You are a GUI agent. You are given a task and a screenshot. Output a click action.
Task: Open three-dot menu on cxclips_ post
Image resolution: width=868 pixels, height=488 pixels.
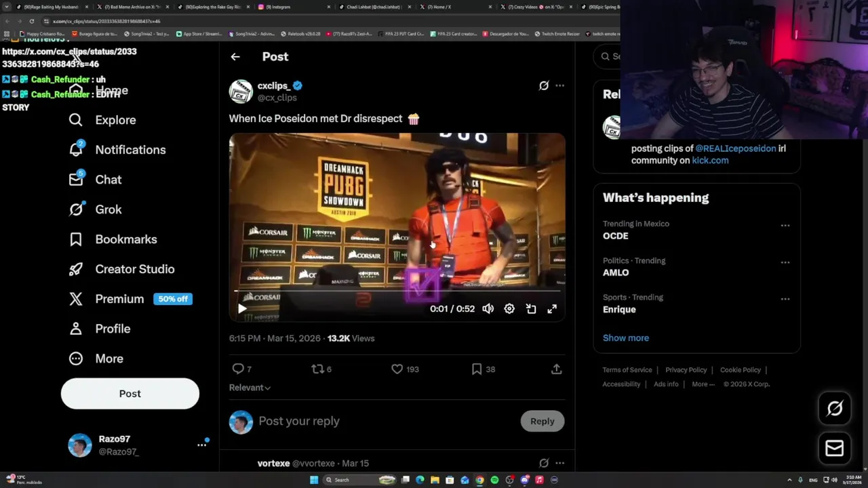[559, 85]
